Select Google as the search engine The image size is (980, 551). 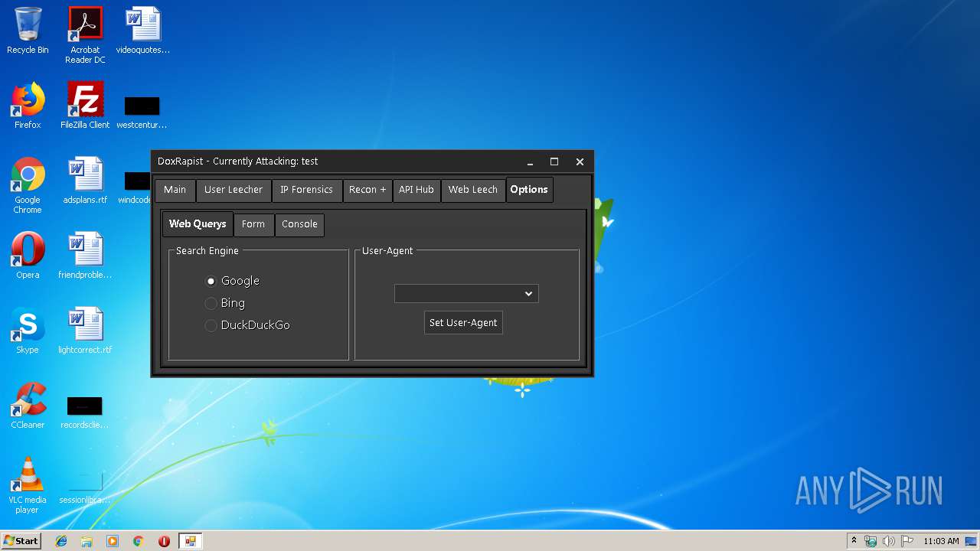click(233, 281)
